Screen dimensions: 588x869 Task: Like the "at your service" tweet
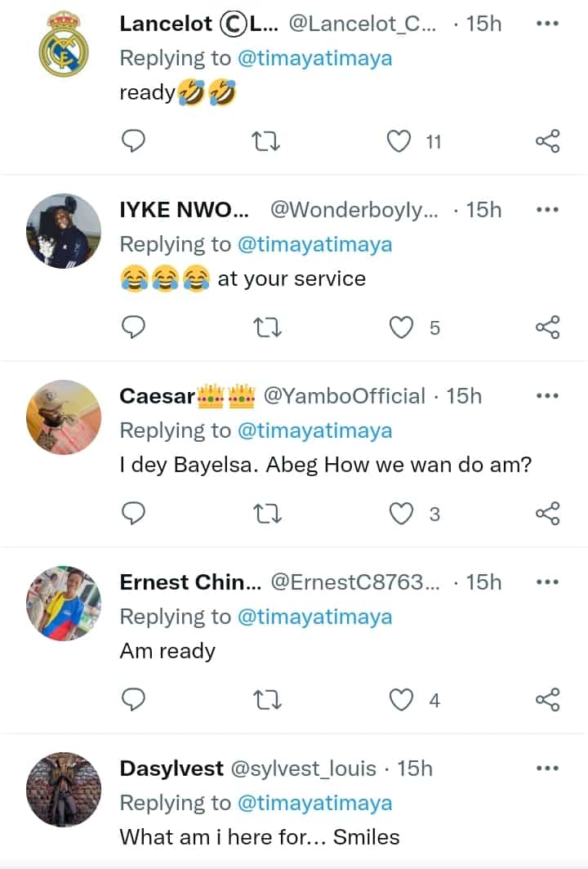click(x=400, y=328)
